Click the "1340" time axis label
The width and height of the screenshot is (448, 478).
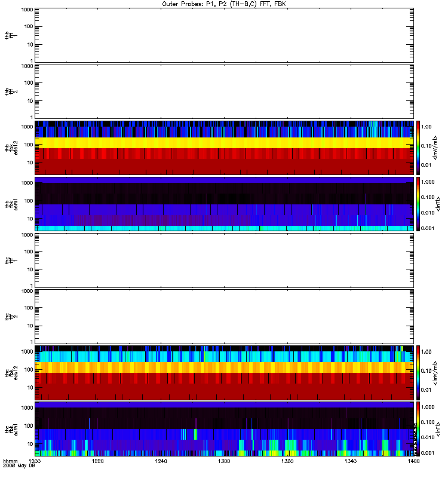[351, 461]
